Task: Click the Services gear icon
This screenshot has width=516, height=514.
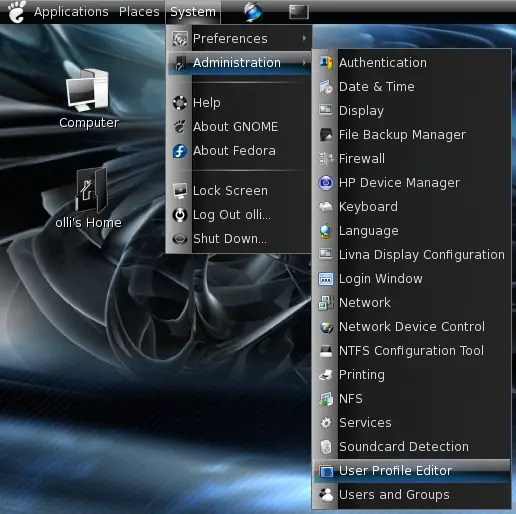Action: pyautogui.click(x=326, y=423)
